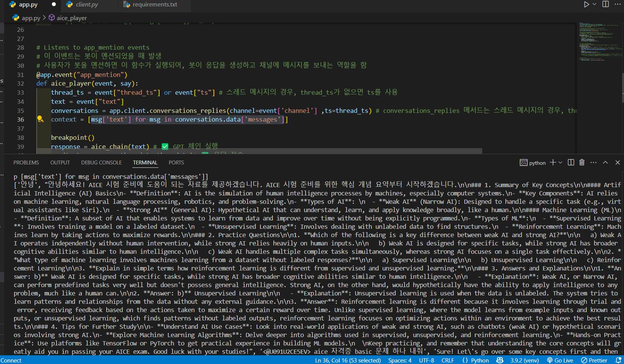
Task: Split the terminal pane
Action: 571,162
